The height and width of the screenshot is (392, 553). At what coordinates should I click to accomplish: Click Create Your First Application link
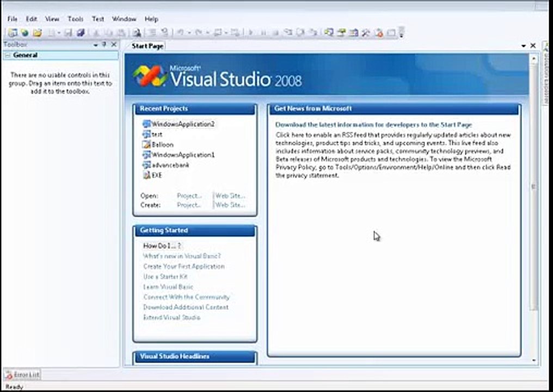(184, 266)
